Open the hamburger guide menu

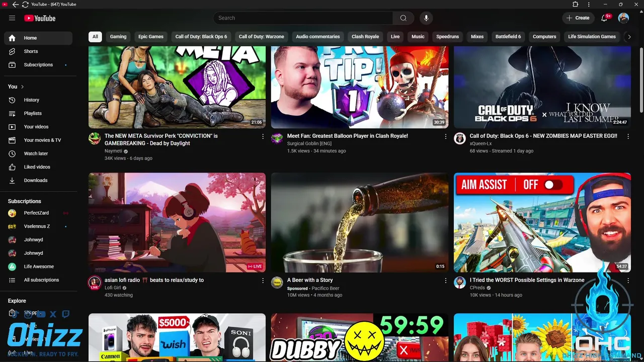point(12,18)
